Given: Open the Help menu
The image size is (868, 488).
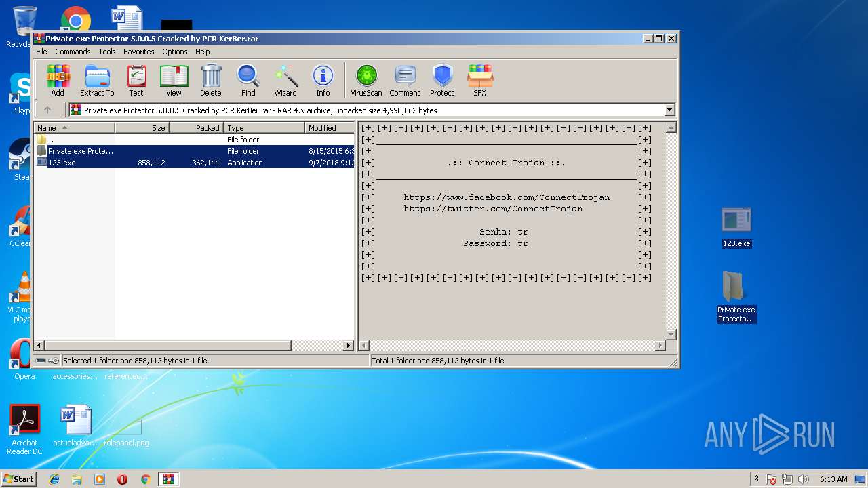Looking at the screenshot, I should [203, 52].
